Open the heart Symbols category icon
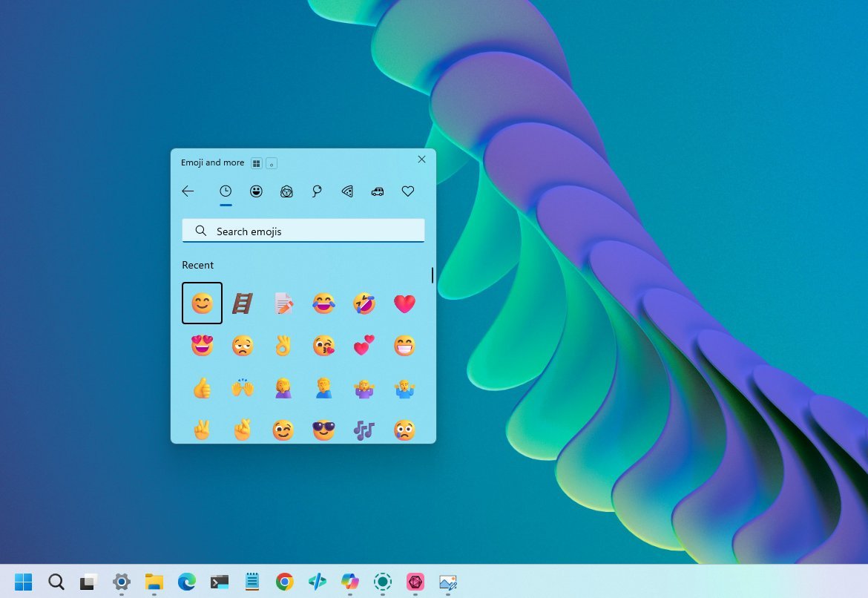868x598 pixels. pos(408,191)
